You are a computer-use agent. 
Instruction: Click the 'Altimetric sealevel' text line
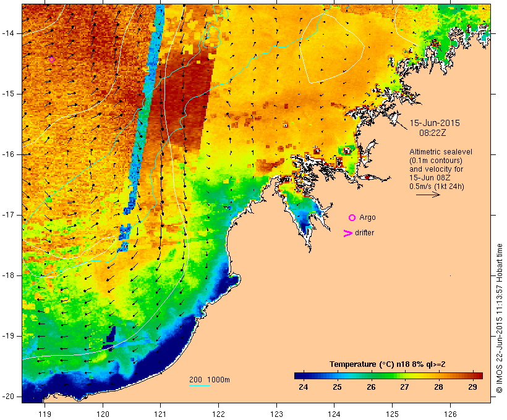tap(441, 152)
